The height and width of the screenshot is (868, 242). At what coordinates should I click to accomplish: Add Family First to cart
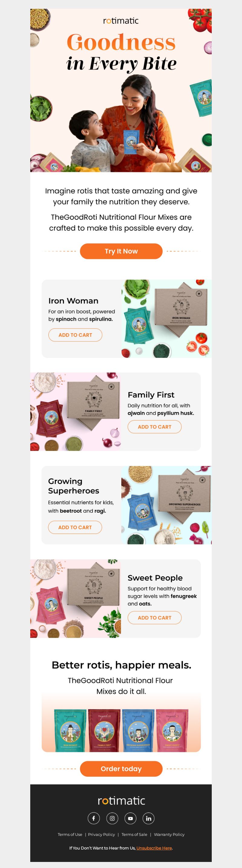tap(155, 427)
